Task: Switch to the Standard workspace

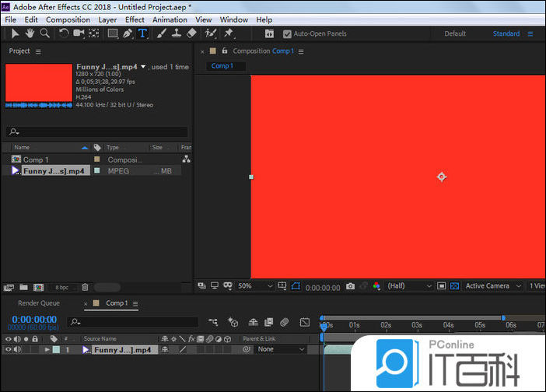Action: tap(506, 33)
